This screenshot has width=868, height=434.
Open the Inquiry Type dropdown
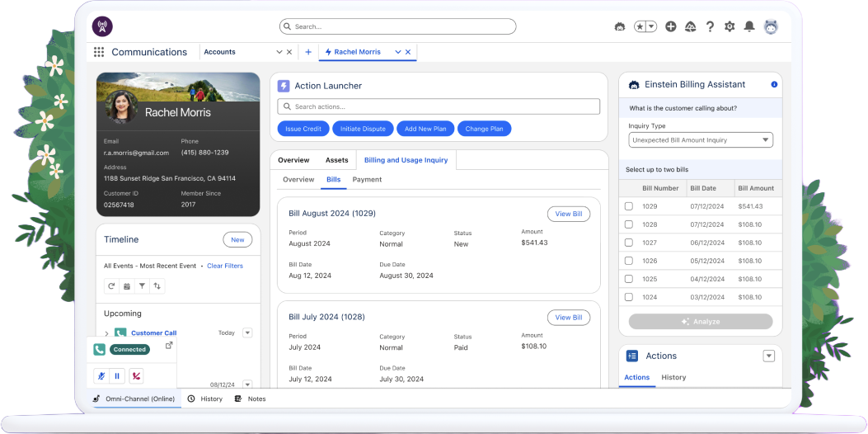pos(701,140)
